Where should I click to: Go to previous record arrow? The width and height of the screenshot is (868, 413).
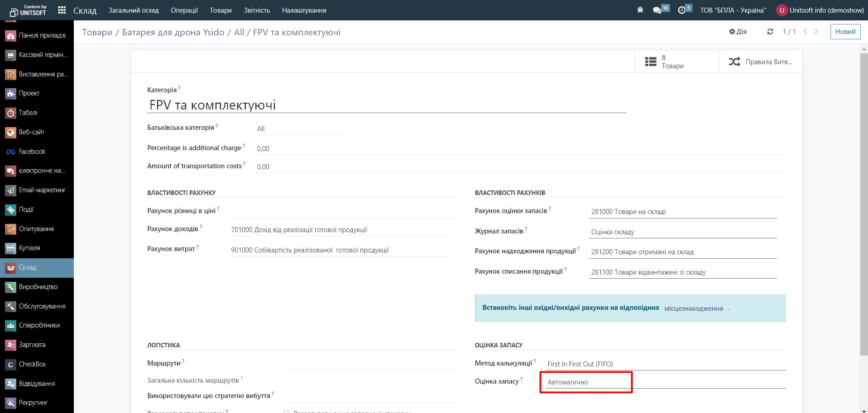click(x=805, y=32)
